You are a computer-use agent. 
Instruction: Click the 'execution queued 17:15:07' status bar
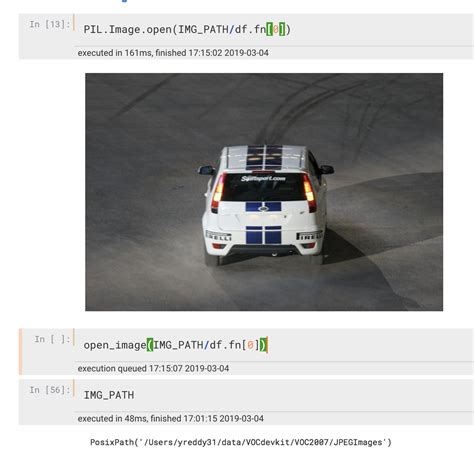(x=274, y=368)
